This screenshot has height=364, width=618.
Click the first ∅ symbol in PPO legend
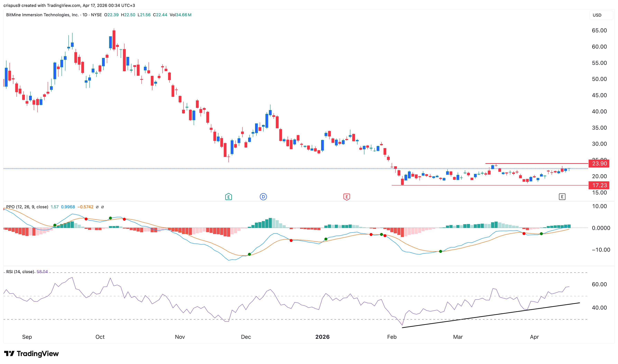click(97, 207)
